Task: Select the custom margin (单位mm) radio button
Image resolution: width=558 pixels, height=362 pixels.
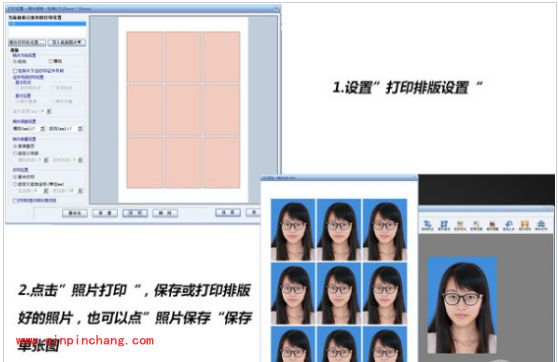Action: click(15, 184)
